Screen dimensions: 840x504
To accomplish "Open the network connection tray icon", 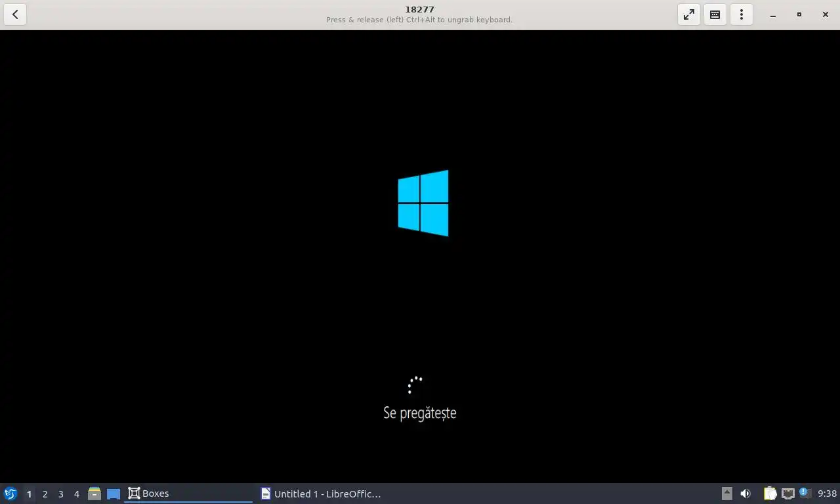I will coord(788,493).
